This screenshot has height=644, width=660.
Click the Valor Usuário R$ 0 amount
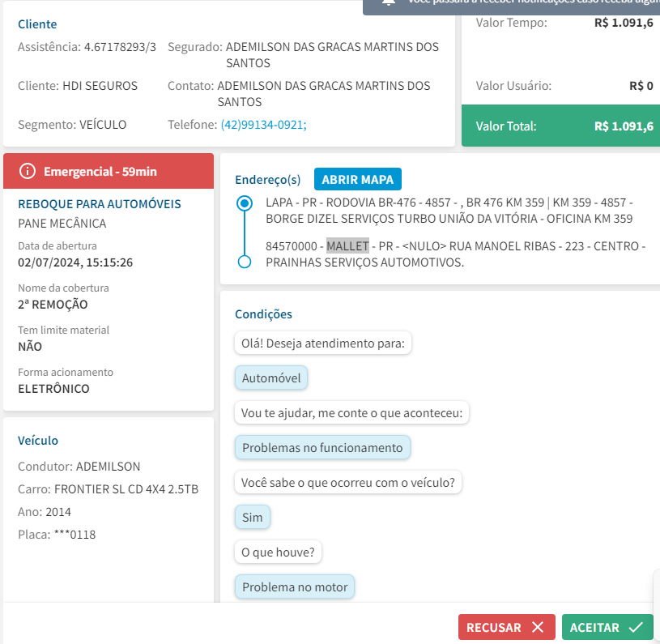641,86
